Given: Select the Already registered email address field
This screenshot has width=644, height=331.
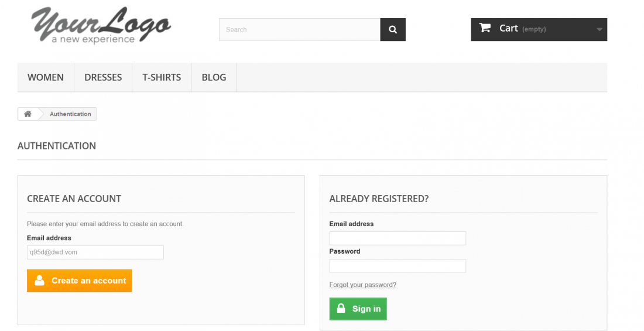Looking at the screenshot, I should point(398,238).
